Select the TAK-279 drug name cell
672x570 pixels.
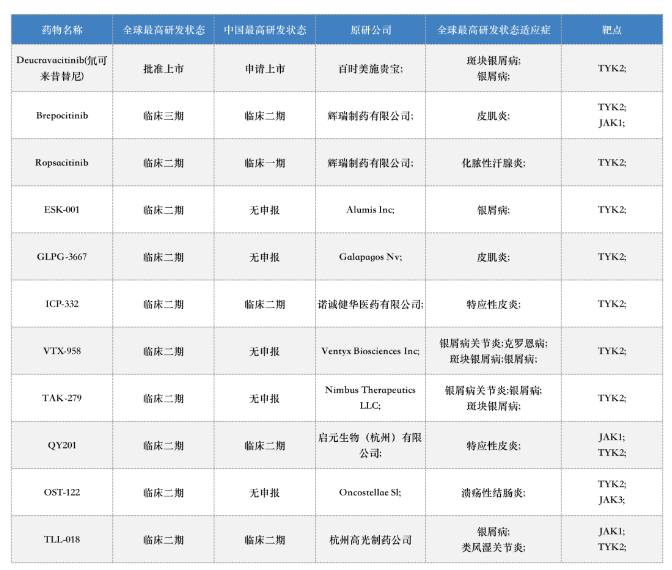62,398
